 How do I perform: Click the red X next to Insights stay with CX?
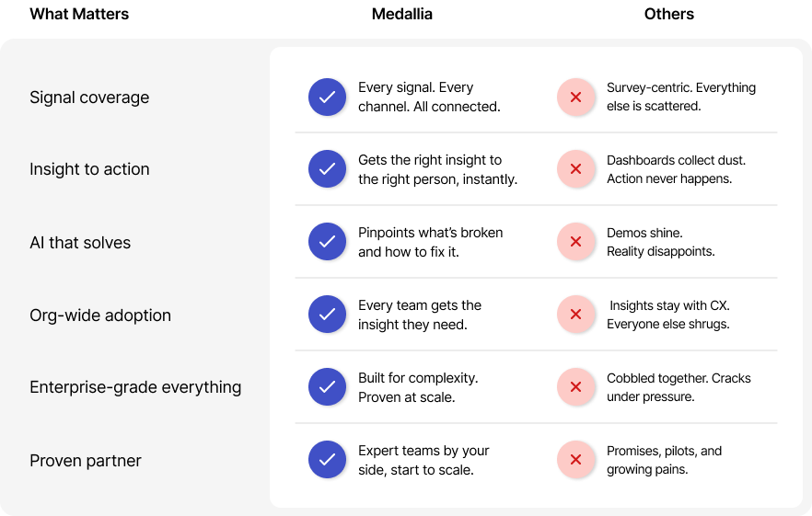(575, 315)
